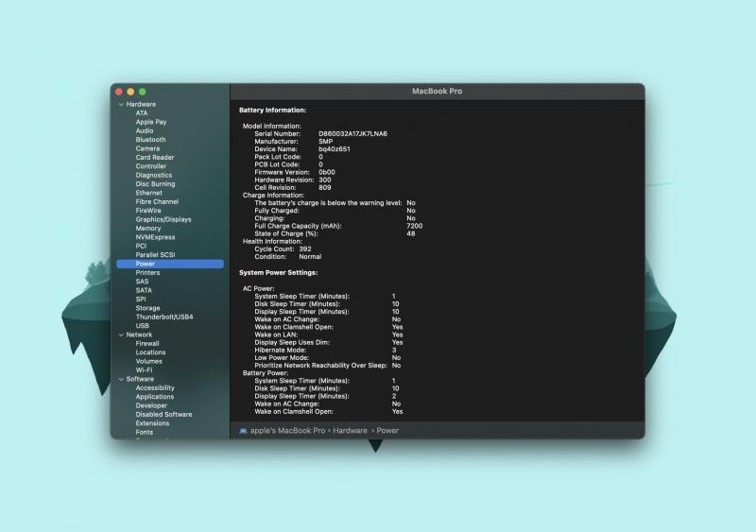Select the highlighted Power item

point(145,264)
